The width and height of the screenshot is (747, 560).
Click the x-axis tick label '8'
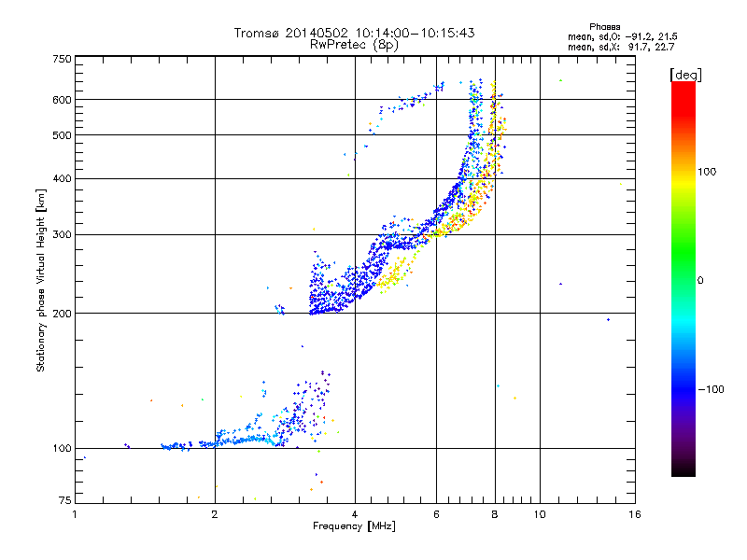pos(495,514)
